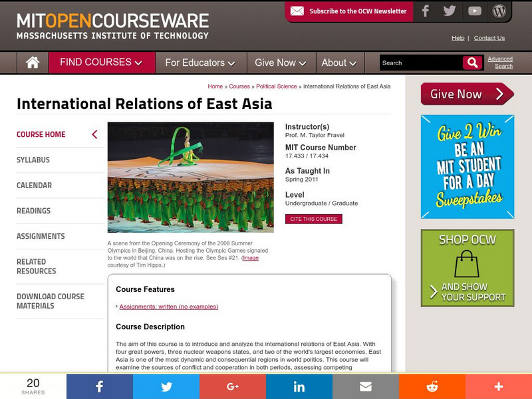
Task: Share on Google Plus from the bottom bar
Action: tap(232, 386)
